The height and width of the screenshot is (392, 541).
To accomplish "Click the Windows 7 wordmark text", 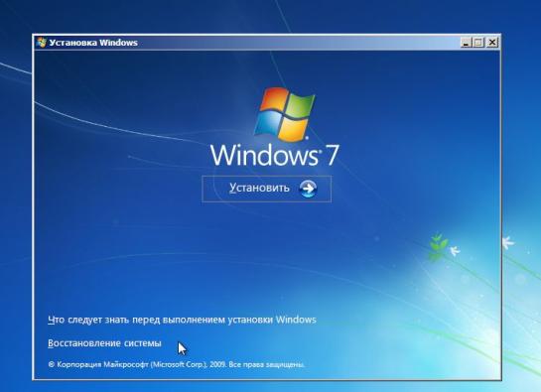I will tap(275, 155).
